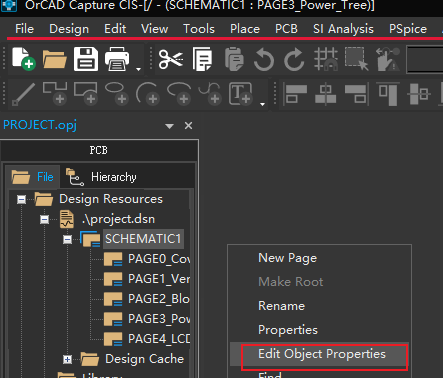443x378 pixels.
Task: Open the PSpice menu
Action: pyautogui.click(x=408, y=29)
